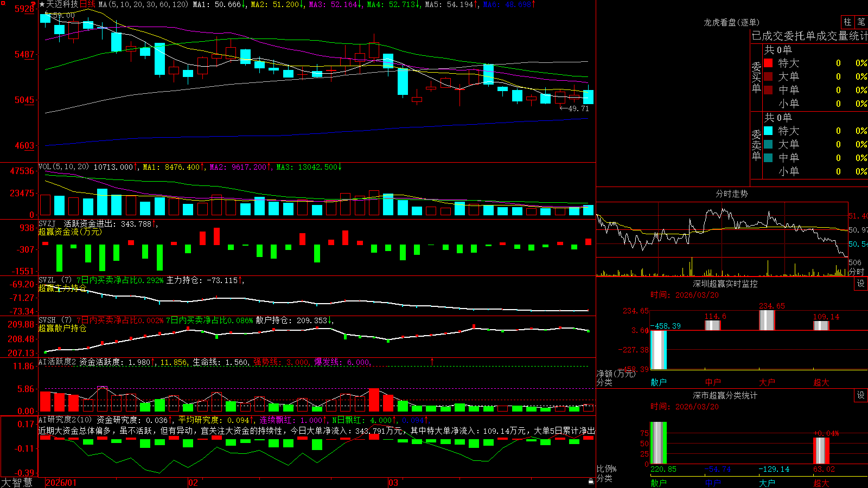Click teal 中单 swatch under 委卖单
Image resolution: width=868 pixels, height=488 pixels.
(x=768, y=158)
